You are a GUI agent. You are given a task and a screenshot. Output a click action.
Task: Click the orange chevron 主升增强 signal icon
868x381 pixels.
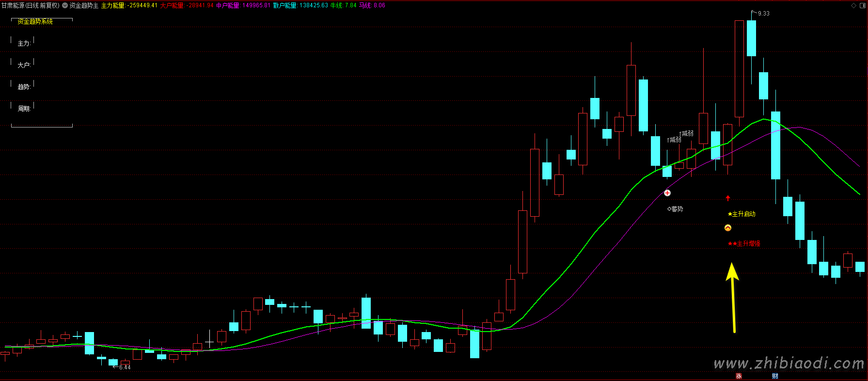[727, 228]
